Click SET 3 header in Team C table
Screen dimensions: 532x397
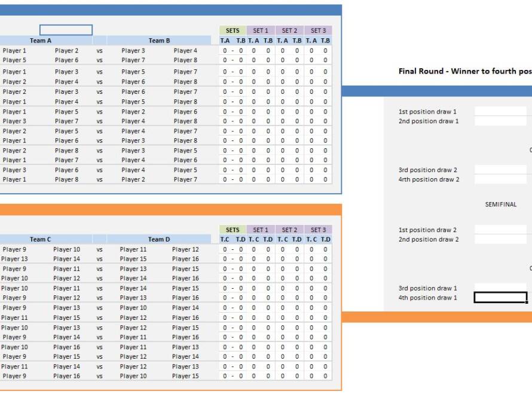point(318,230)
